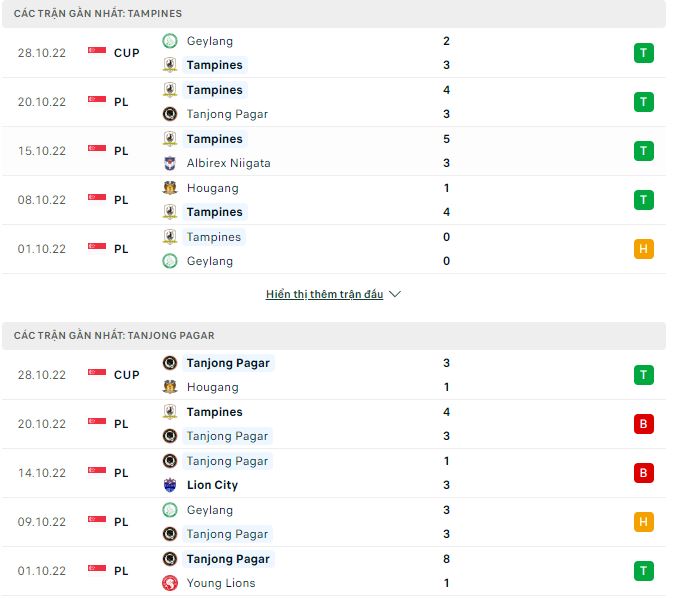Click Young Lions team crest icon
Screen dimensions: 676x598
click(x=170, y=583)
